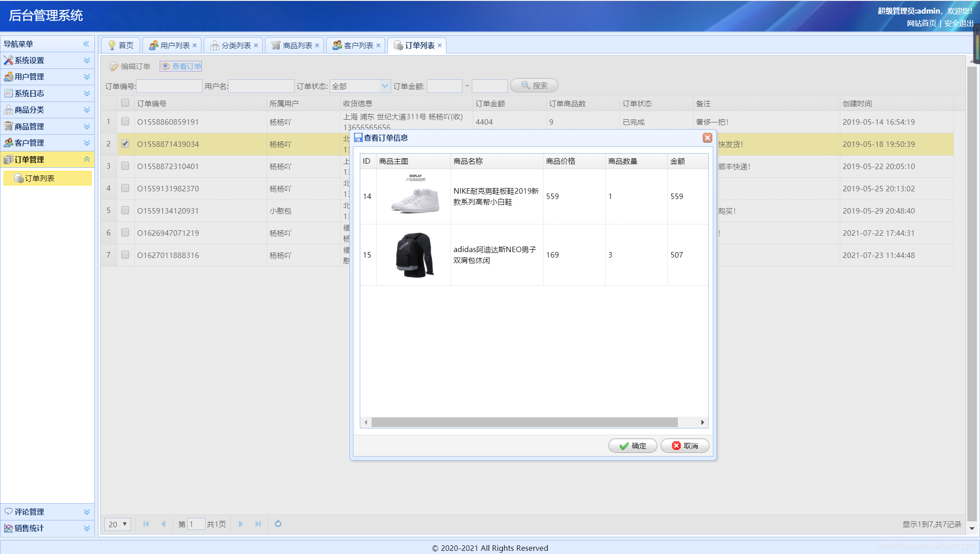Viewport: 980px width, 554px height.
Task: Check the box for order O1559134120931
Action: pos(125,210)
